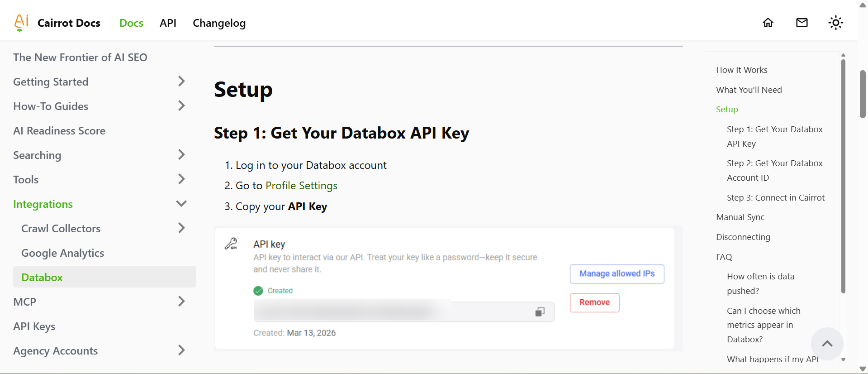Image resolution: width=868 pixels, height=374 pixels.
Task: Expand the Agency Accounts chevron
Action: (x=181, y=350)
